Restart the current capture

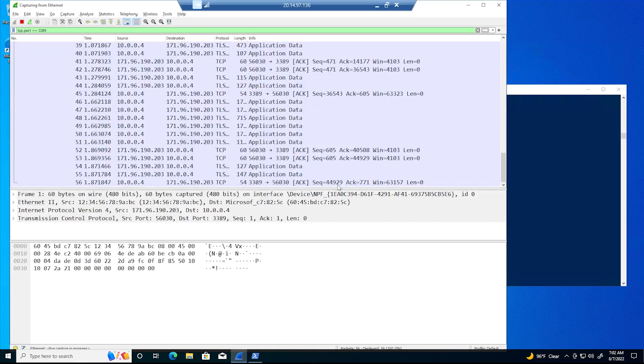(30, 22)
